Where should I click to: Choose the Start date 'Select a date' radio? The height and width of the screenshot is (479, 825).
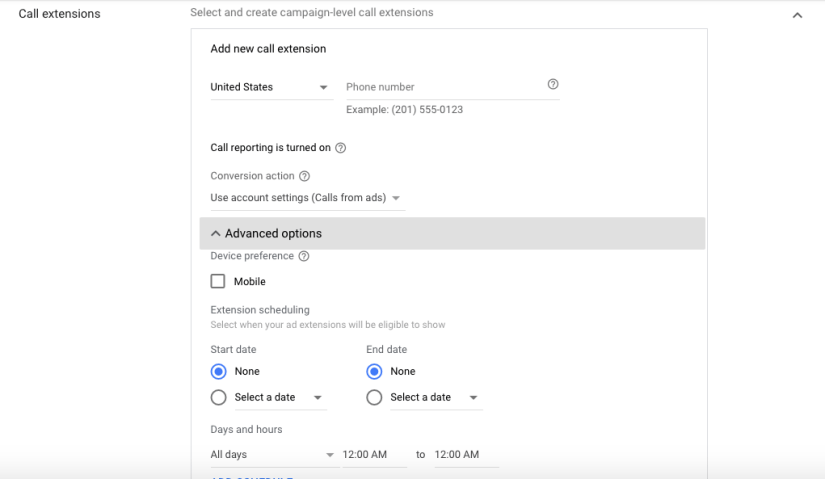click(218, 397)
